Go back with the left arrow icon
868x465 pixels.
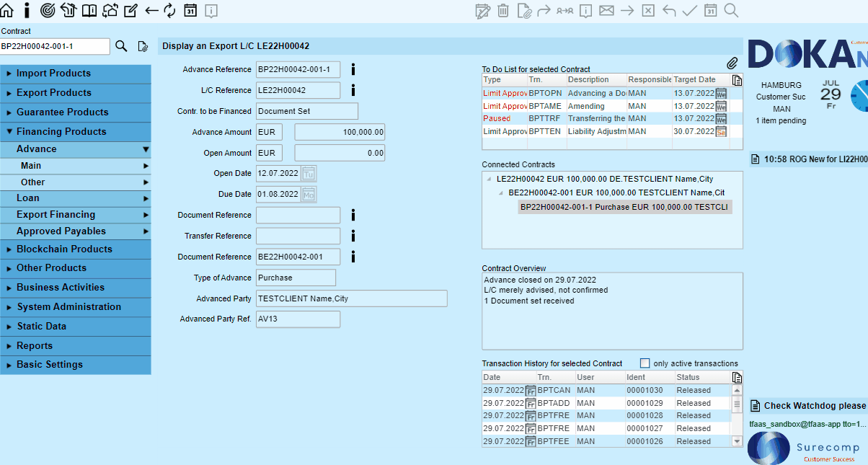[x=151, y=10]
